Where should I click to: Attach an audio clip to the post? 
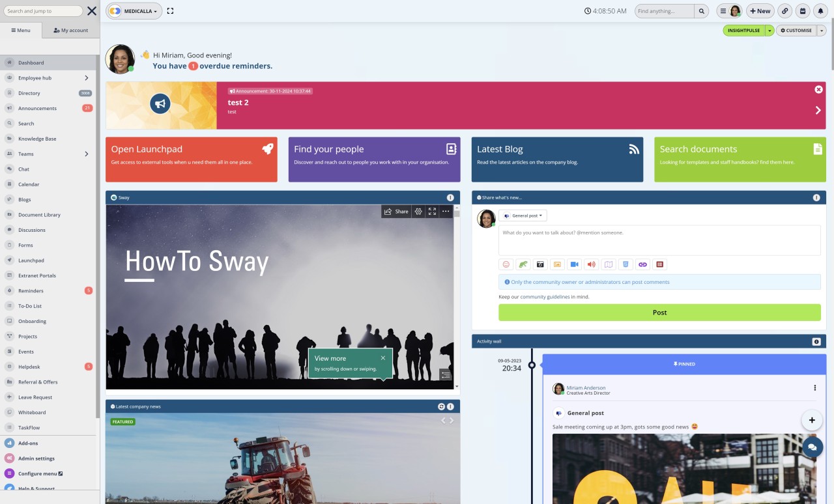coord(591,264)
